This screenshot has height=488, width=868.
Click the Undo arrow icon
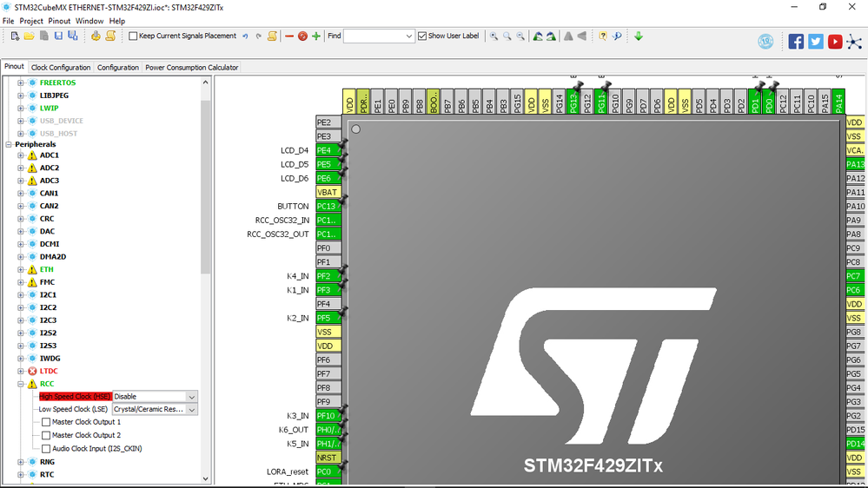(245, 36)
